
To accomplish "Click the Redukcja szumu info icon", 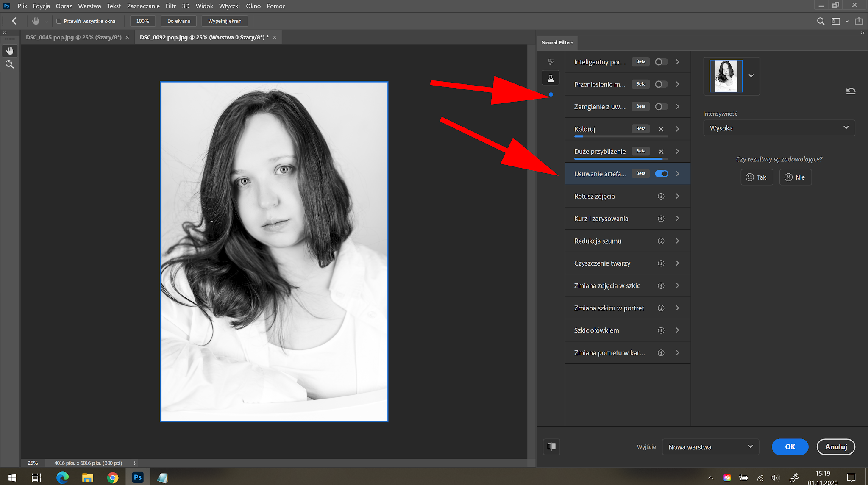I will [661, 241].
